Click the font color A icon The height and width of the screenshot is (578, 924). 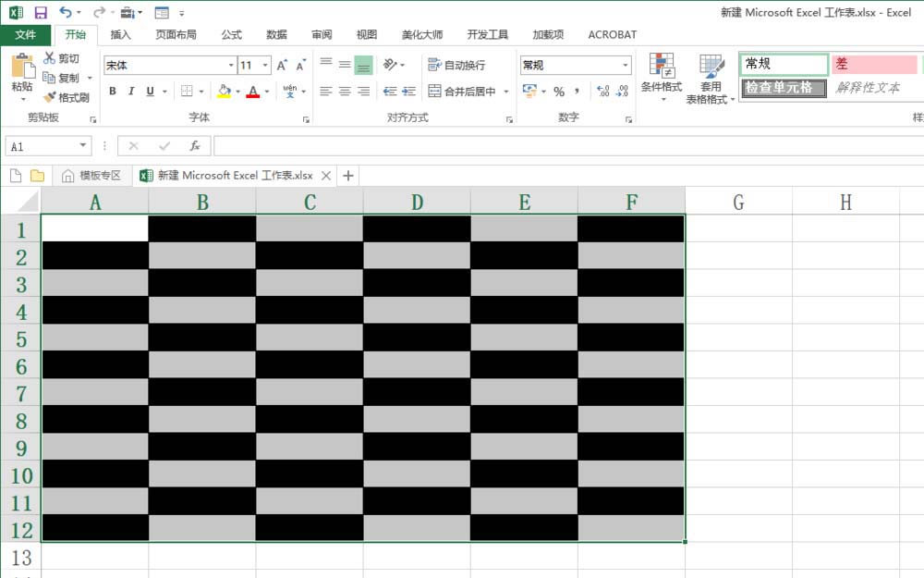coord(251,91)
